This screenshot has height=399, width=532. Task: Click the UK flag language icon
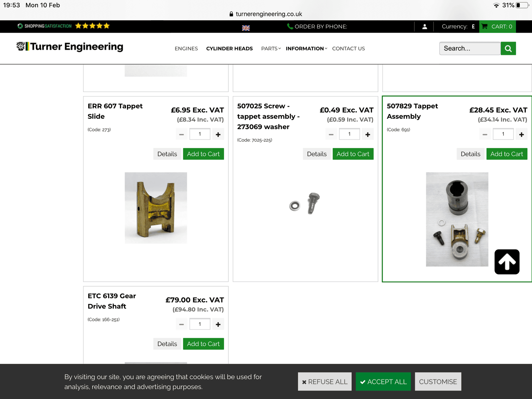pyautogui.click(x=246, y=28)
